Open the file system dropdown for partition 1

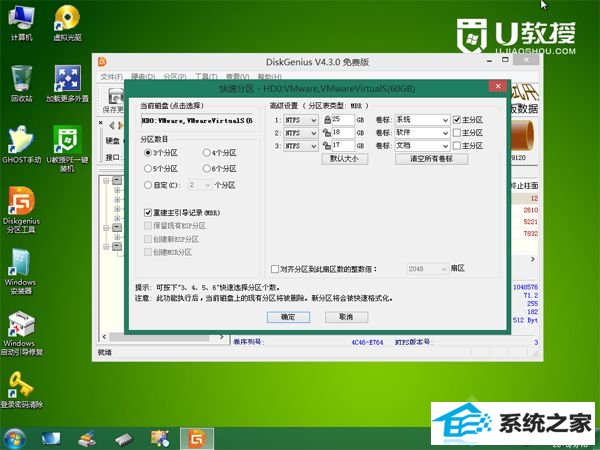(301, 120)
